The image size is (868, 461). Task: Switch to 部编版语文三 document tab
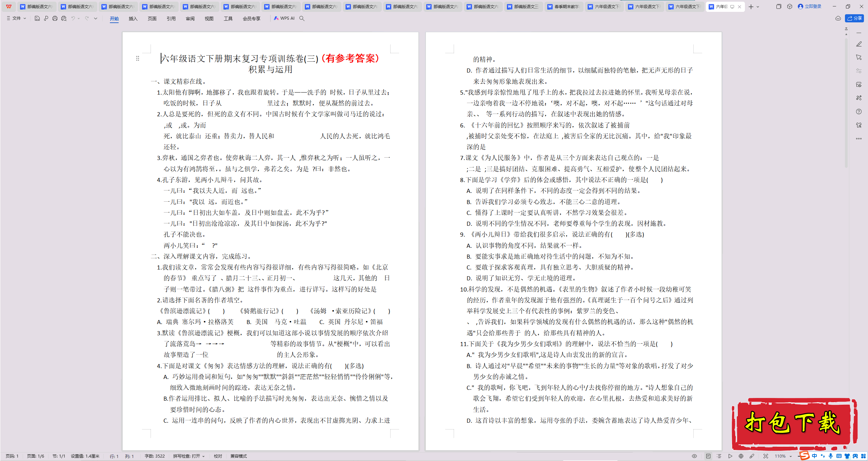point(524,6)
